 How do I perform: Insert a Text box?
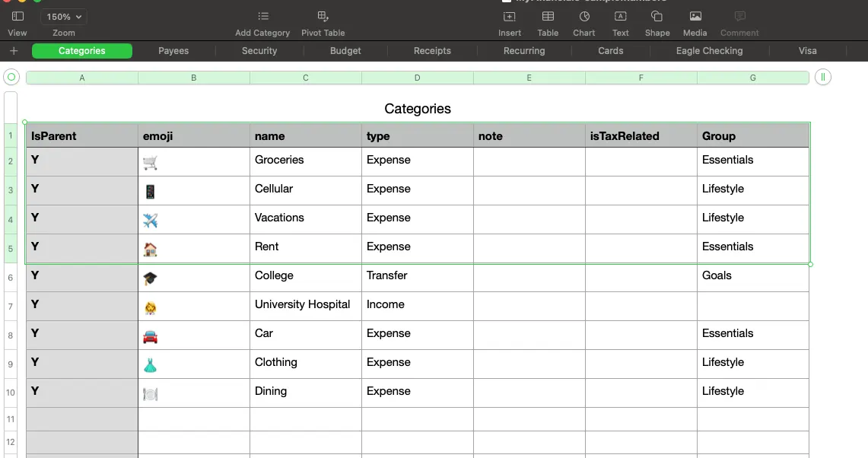(621, 17)
